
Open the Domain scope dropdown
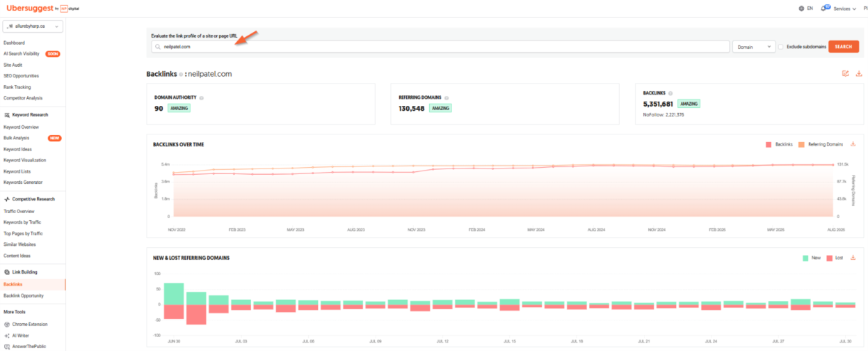[x=754, y=47]
